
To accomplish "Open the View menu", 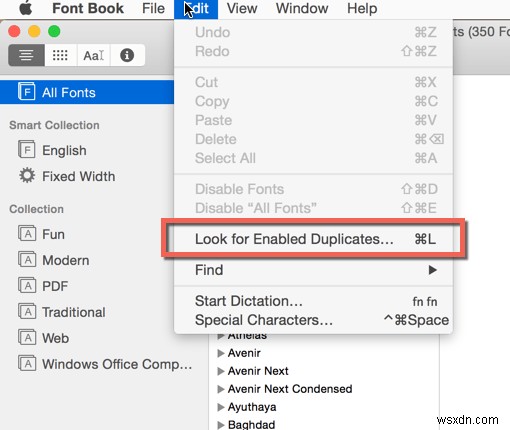I will click(242, 8).
